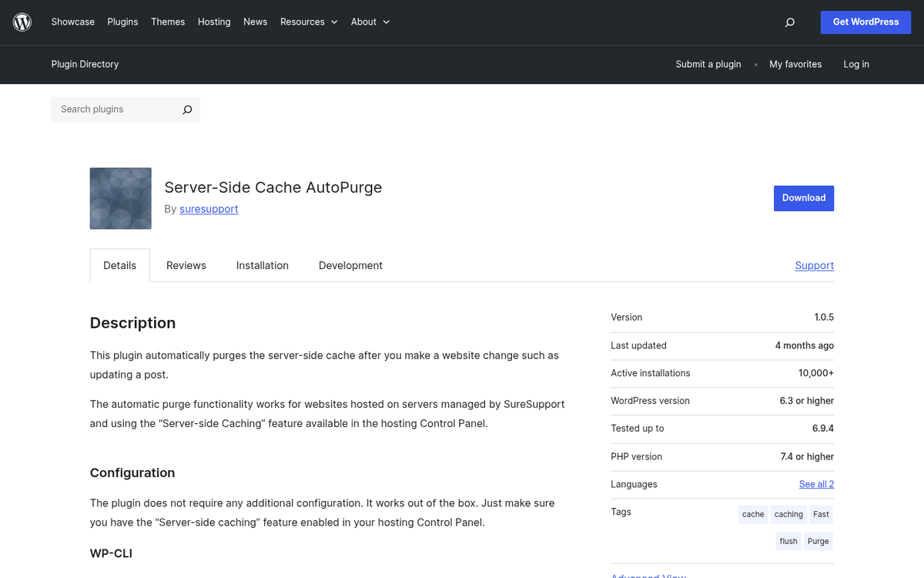Click the Download button

point(803,198)
